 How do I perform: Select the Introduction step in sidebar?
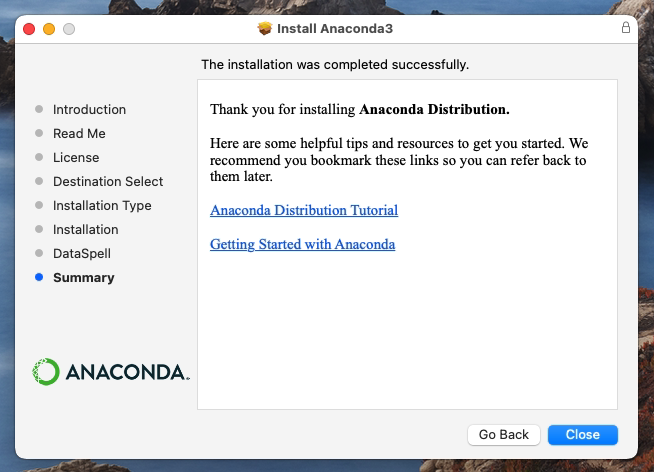click(x=89, y=109)
